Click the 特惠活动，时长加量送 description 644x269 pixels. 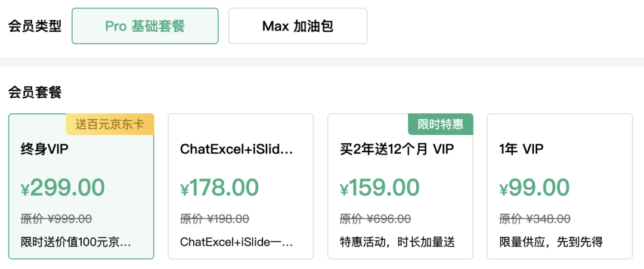397,242
